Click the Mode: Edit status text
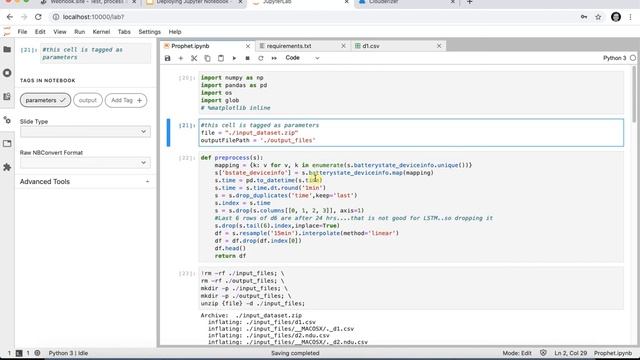 pos(517,353)
